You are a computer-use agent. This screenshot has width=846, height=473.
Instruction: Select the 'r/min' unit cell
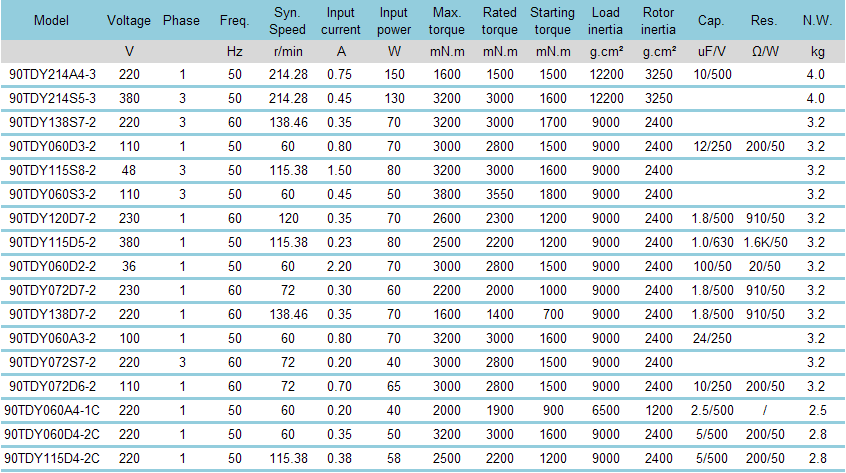coord(288,52)
